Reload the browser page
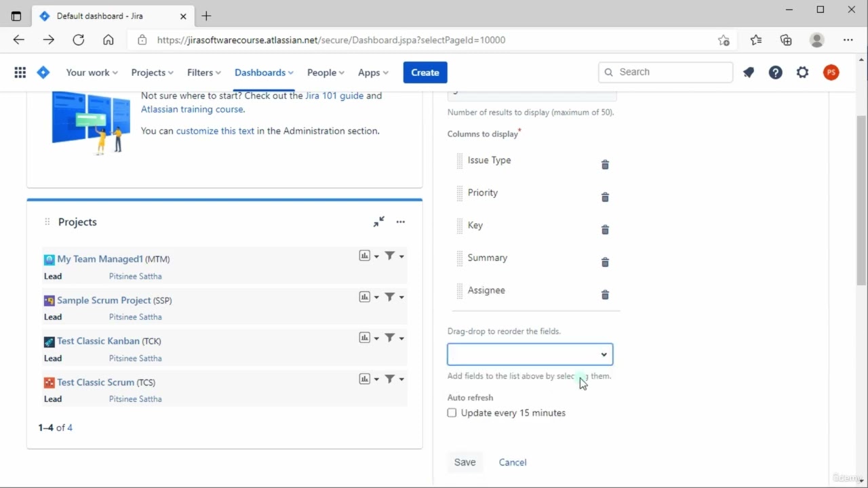The height and width of the screenshot is (488, 868). point(79,40)
